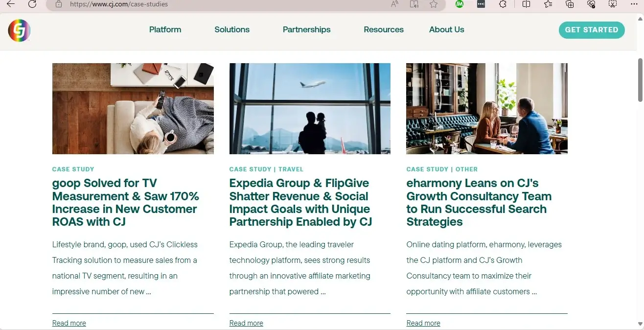Open Browser essentials heart icon
The image size is (644, 330).
pos(591,4)
